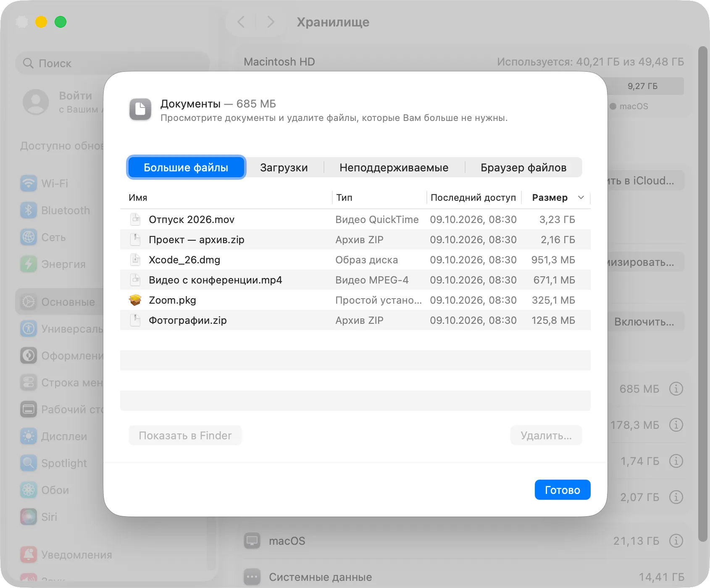Viewport: 710px width, 588px height.
Task: Open Основные in the sidebar
Action: (x=60, y=302)
